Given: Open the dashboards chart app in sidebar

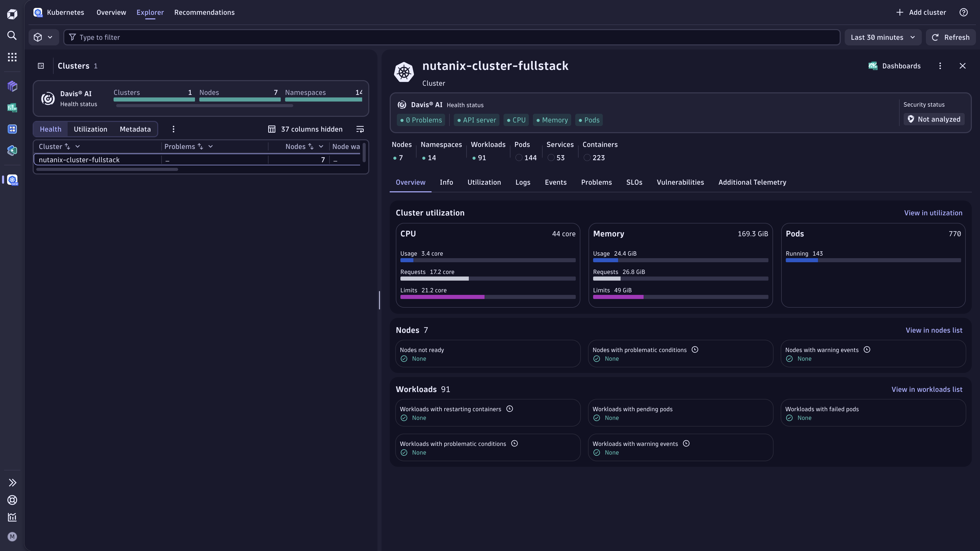Looking at the screenshot, I should click(12, 108).
